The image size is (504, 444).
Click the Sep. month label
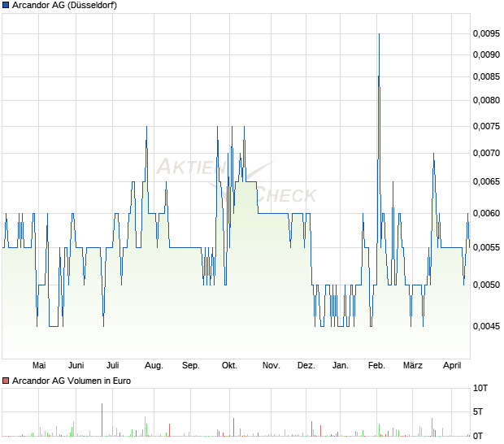pos(191,366)
